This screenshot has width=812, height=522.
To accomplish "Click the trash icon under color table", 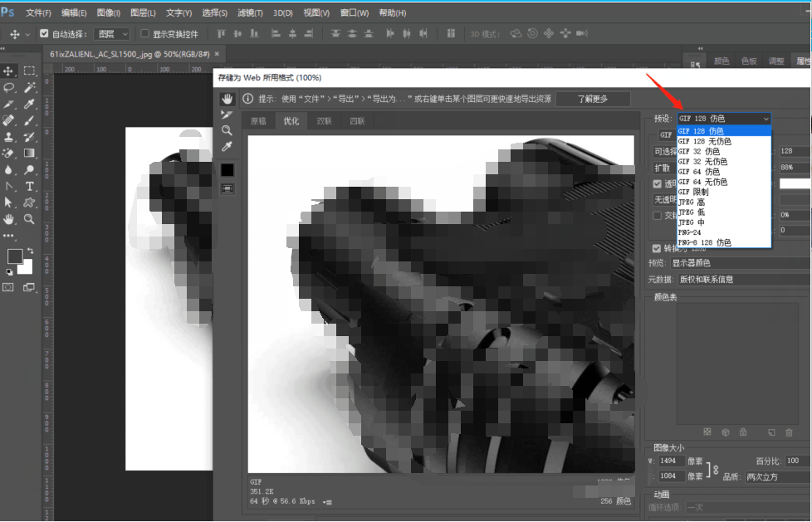I will tap(789, 432).
